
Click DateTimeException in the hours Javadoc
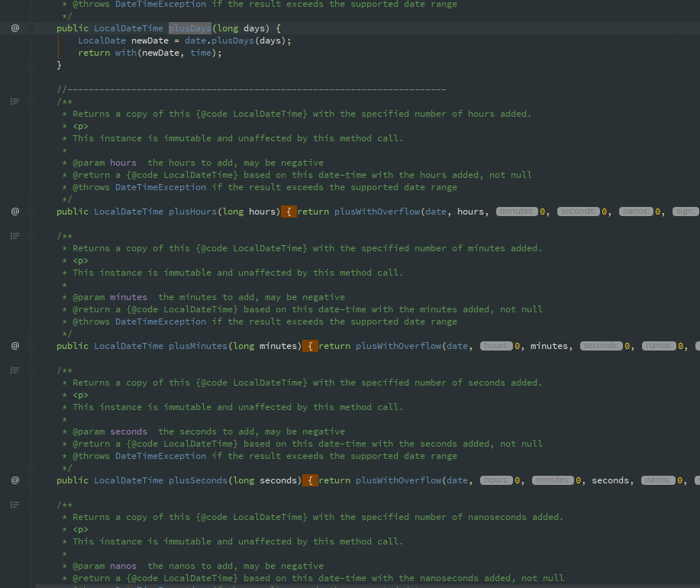(161, 188)
